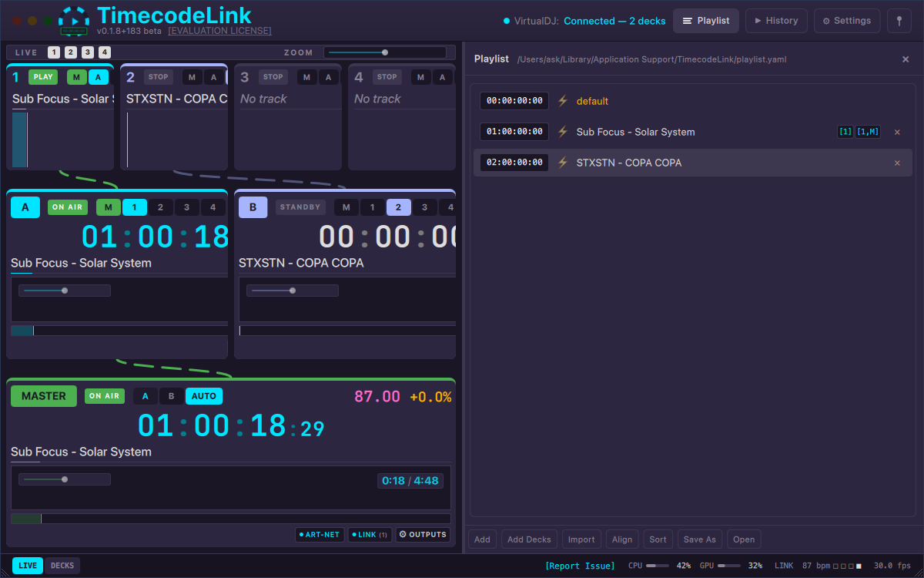
Task: Click the STOP button on deck 2
Action: (x=159, y=77)
